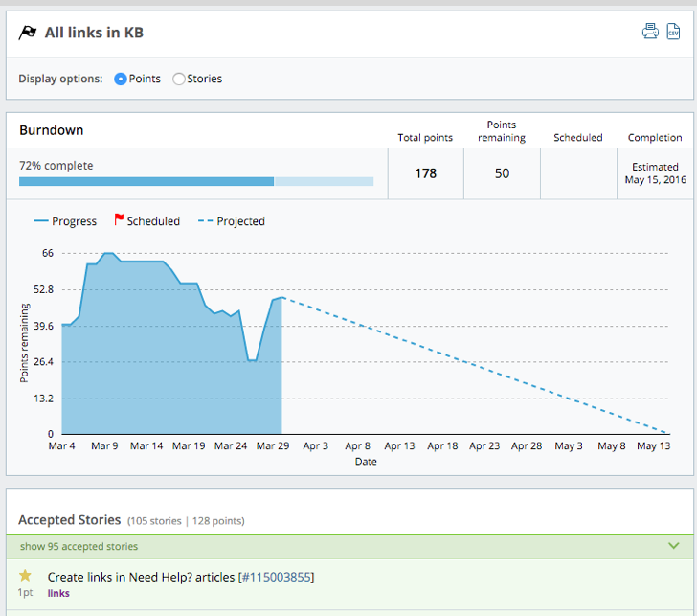Click the Scheduled column header

[577, 138]
